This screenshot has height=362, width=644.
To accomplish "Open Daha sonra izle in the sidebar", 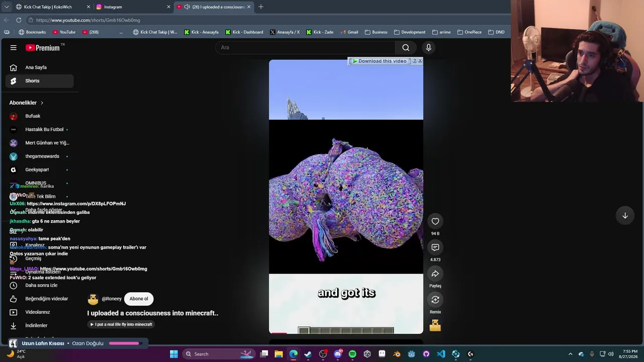I will 40,286.
